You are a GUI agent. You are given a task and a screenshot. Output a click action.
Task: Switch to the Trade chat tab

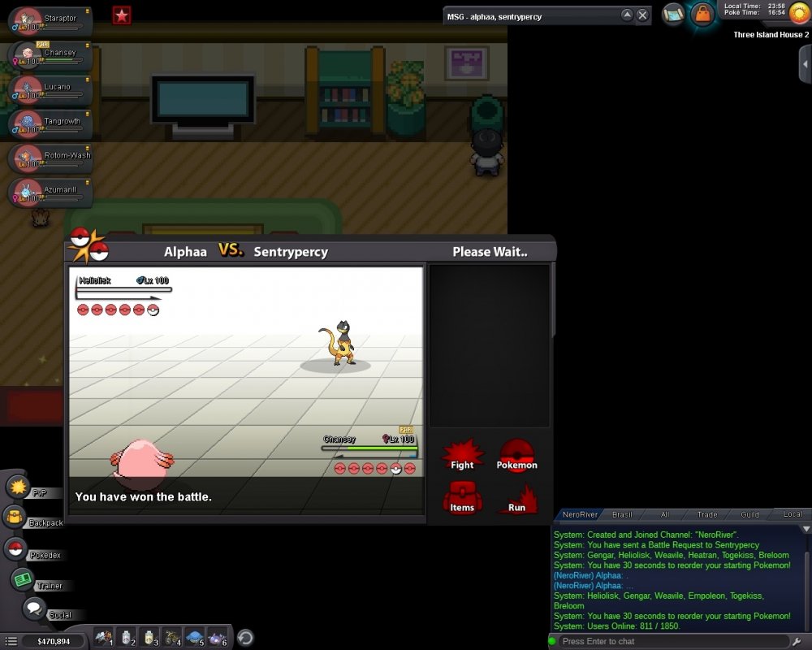point(706,514)
